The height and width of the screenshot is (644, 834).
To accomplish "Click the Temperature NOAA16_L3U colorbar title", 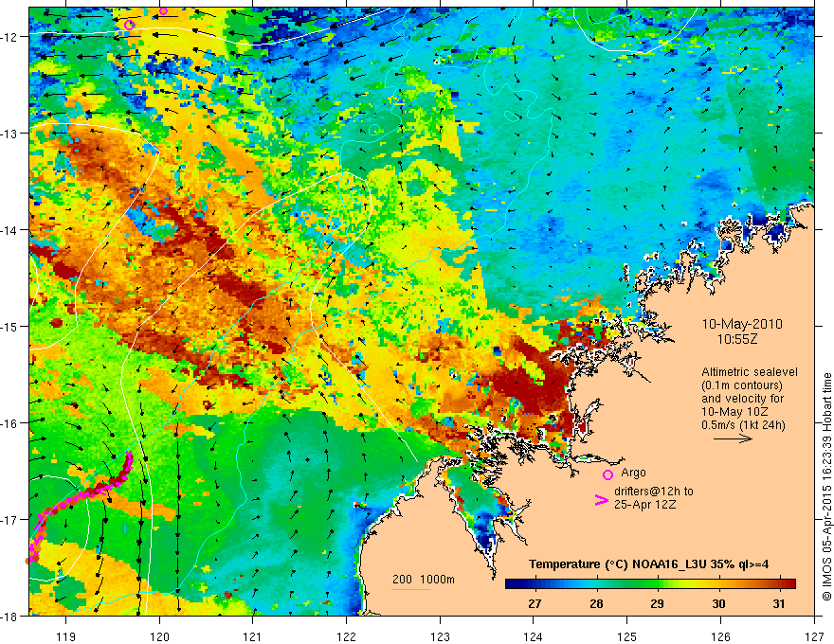I will 648,564.
